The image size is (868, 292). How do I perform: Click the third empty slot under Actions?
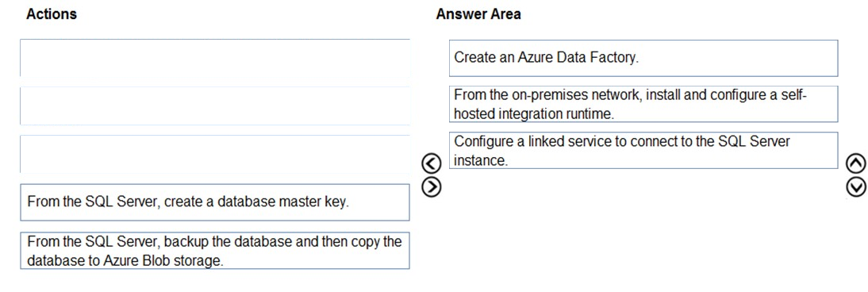point(215,154)
